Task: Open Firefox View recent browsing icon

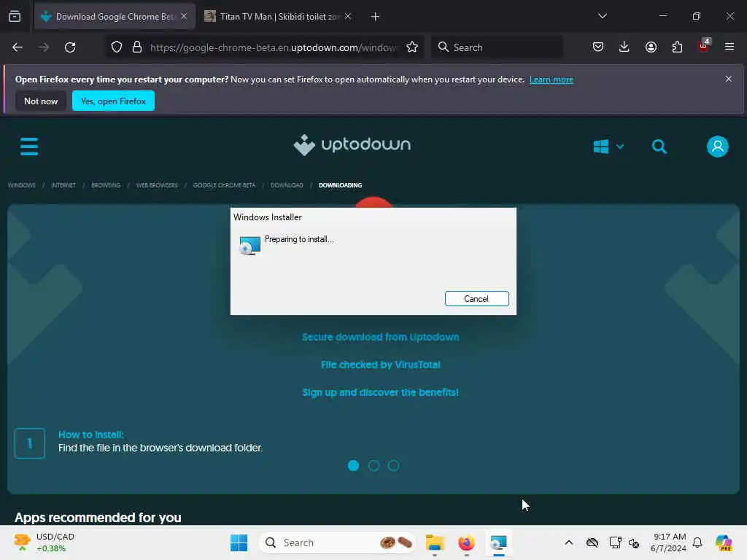Action: pos(15,17)
